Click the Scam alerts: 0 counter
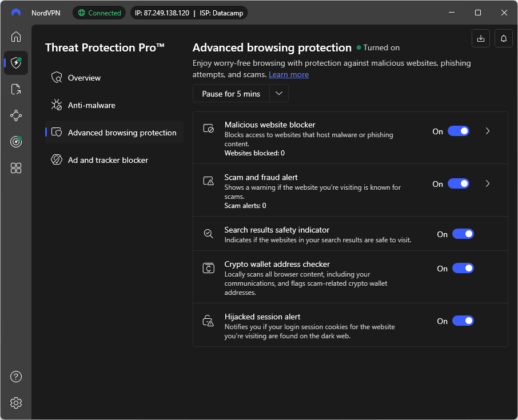Viewport: 518px width, 420px height. tap(245, 206)
